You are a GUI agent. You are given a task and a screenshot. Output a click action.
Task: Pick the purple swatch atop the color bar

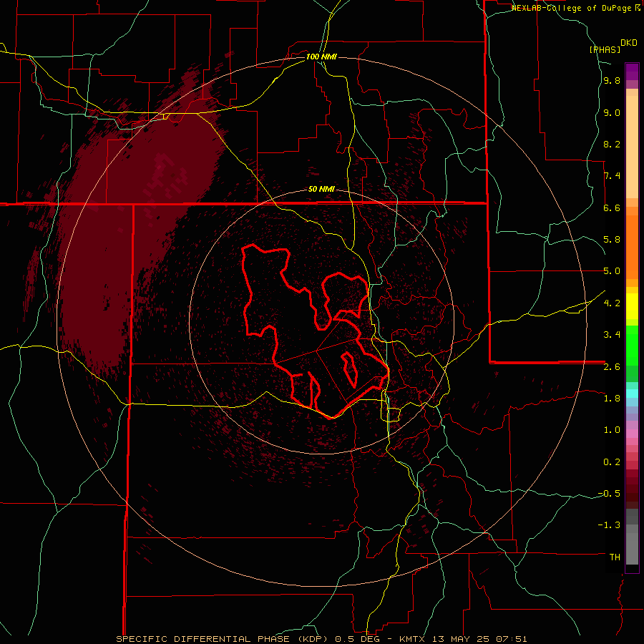click(632, 72)
